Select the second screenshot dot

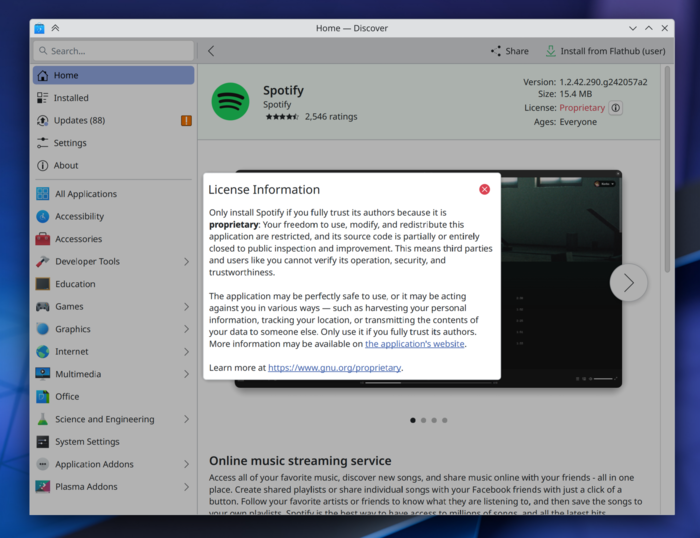pos(423,420)
